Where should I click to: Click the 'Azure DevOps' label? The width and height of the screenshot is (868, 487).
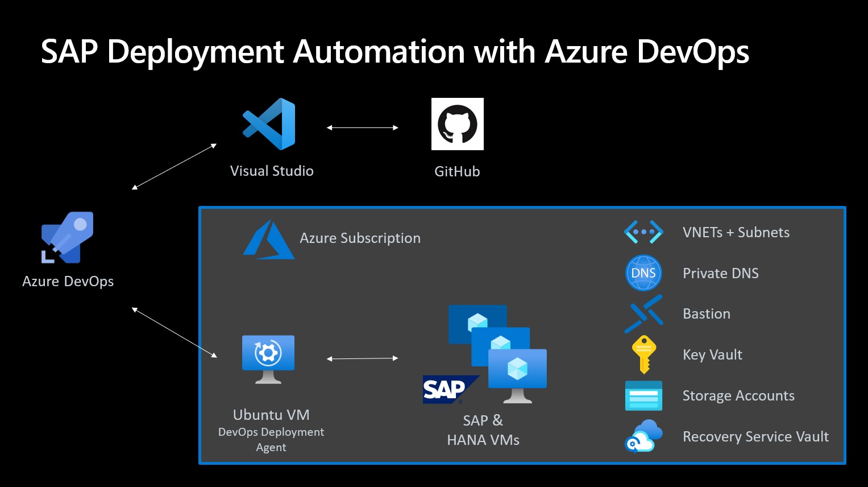pyautogui.click(x=68, y=282)
